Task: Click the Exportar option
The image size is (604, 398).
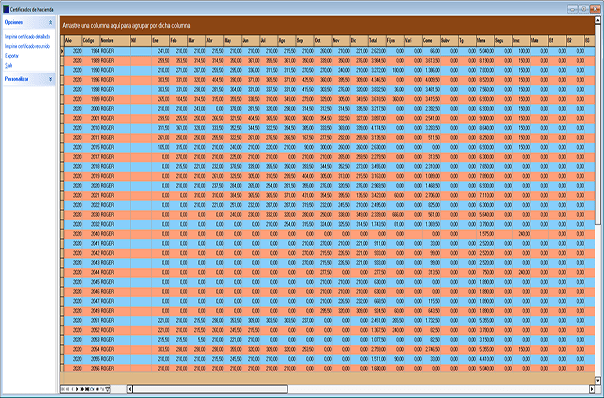Action: (x=12, y=56)
